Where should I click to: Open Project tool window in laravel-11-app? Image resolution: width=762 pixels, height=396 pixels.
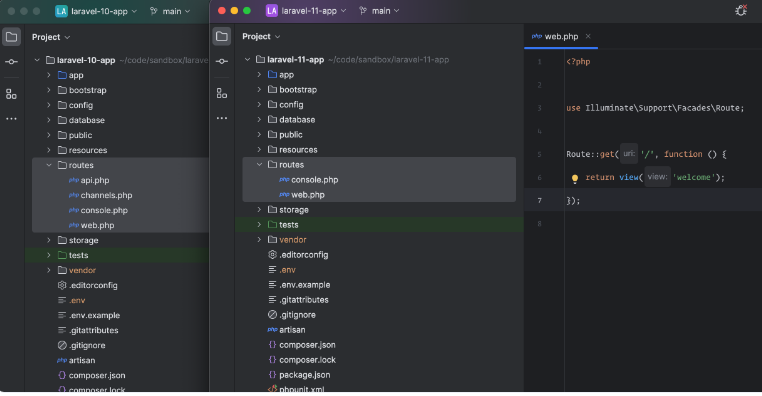(222, 36)
